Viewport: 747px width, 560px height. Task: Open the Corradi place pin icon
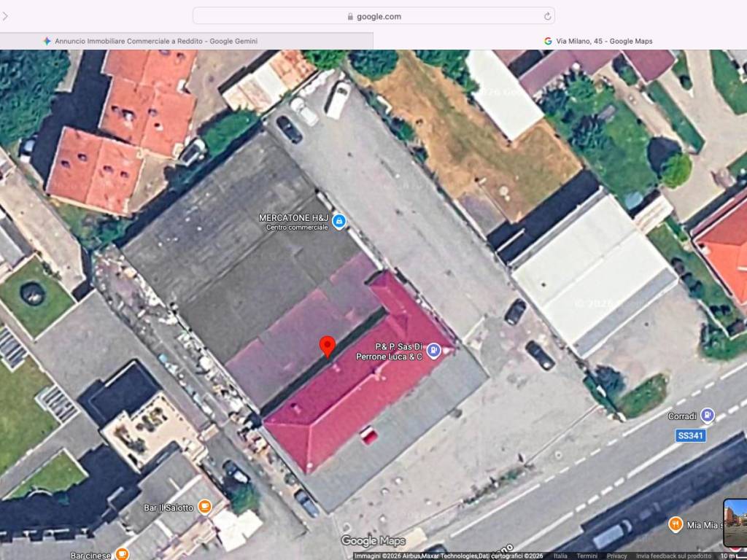(x=708, y=416)
